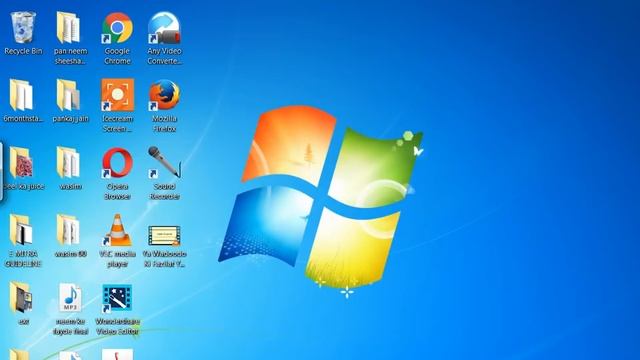Select the 'pan neem sheesha' folder

point(70,38)
